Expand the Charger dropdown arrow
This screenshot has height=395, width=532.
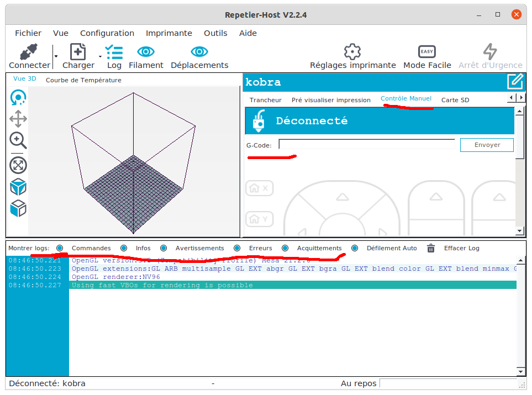pyautogui.click(x=100, y=56)
